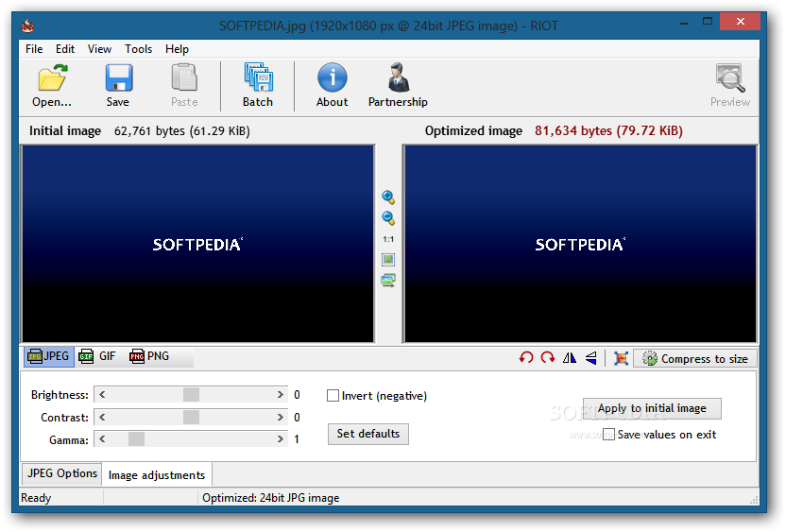The image size is (786, 532).
Task: Open the Edit menu
Action: pyautogui.click(x=65, y=49)
